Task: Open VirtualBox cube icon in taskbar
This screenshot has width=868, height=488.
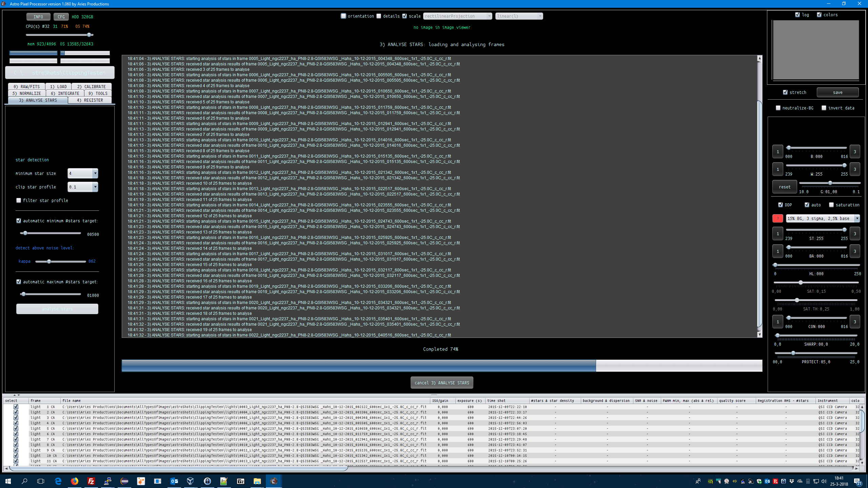Action: [191, 481]
